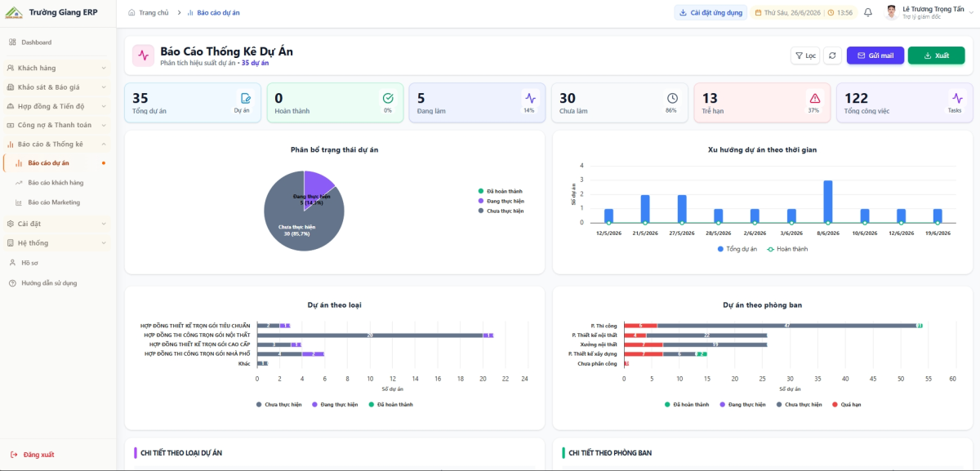Screen dimensions: 980x471
Task: Expand the Cài đặt menu chevron
Action: coord(103,224)
